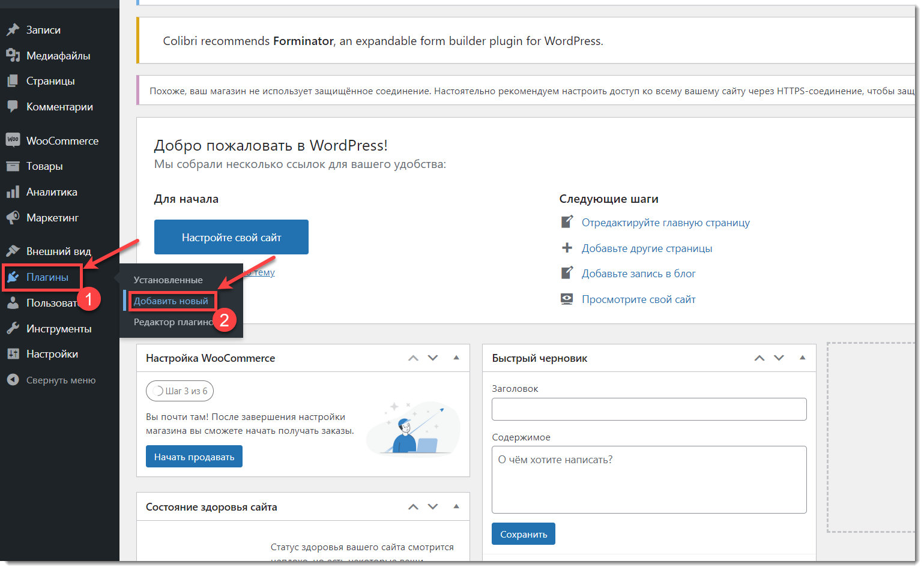The height and width of the screenshot is (570, 924).
Task: Click the plug icon beside Плагины
Action: (13, 277)
